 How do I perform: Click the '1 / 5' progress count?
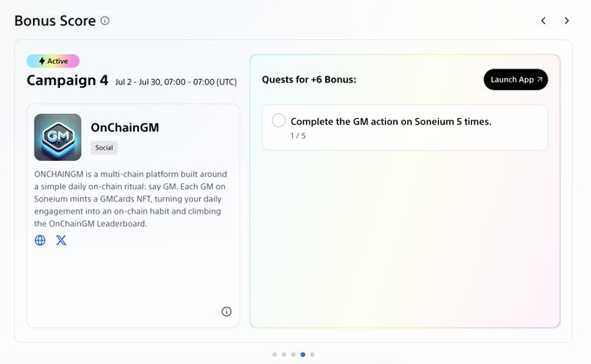pyautogui.click(x=298, y=136)
